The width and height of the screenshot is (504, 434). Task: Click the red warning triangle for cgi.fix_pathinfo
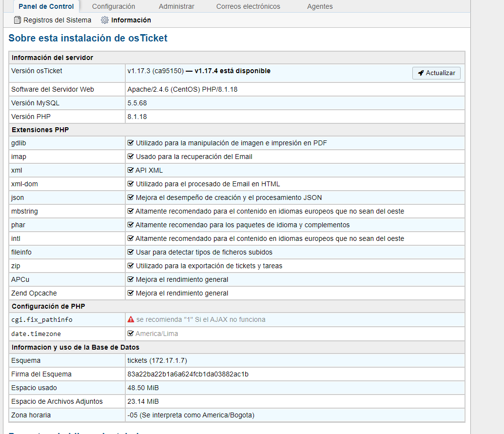131,320
